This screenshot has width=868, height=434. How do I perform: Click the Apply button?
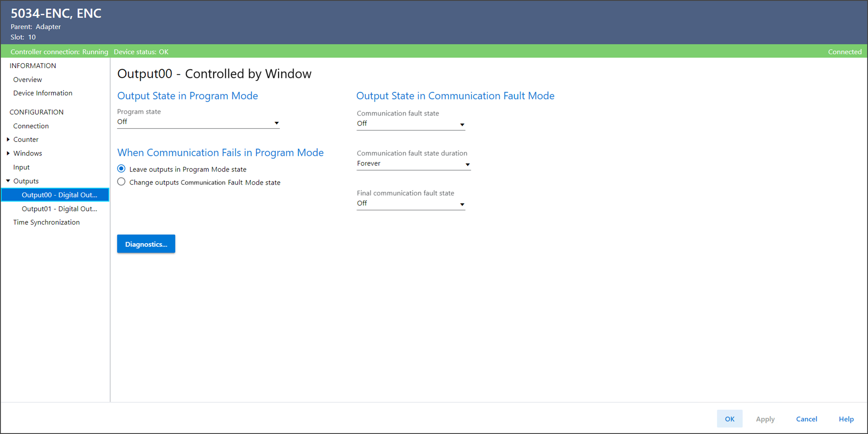[765, 419]
